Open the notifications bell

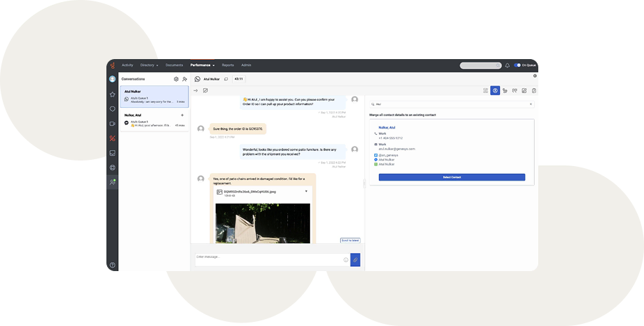click(507, 65)
